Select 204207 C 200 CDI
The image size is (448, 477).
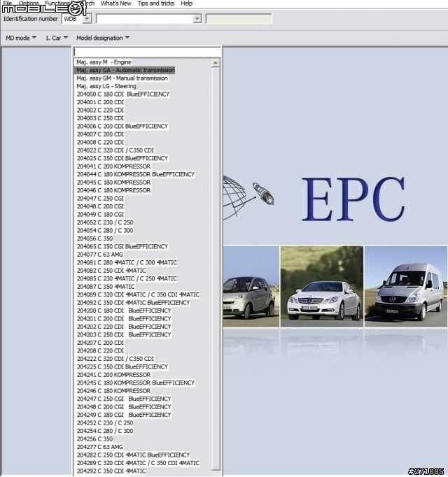(x=101, y=343)
